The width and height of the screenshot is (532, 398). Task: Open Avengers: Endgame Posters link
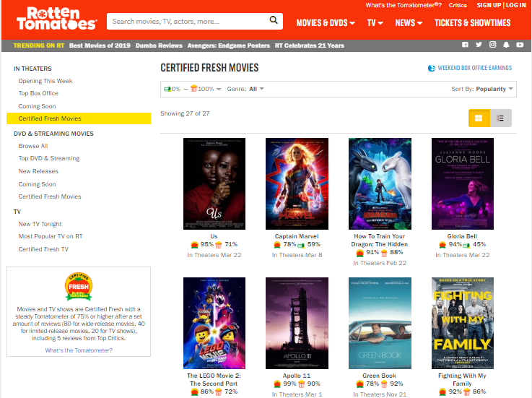tap(228, 46)
